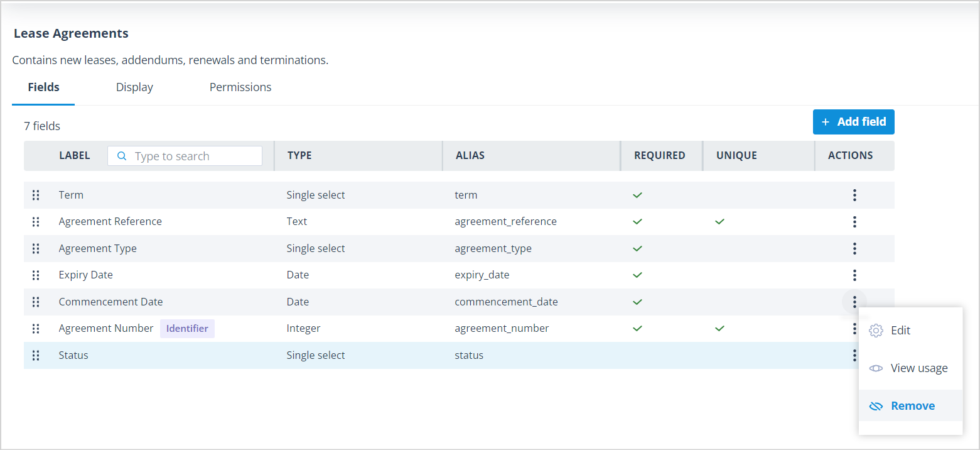The height and width of the screenshot is (450, 980).
Task: Choose Remove from the actions menu
Action: tap(910, 406)
